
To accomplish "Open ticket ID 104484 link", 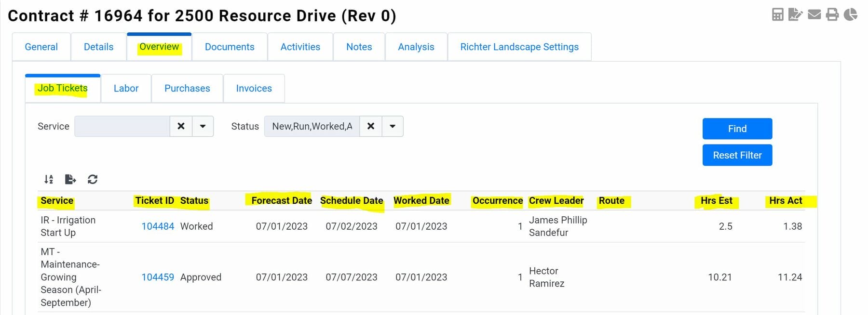I will (x=158, y=226).
